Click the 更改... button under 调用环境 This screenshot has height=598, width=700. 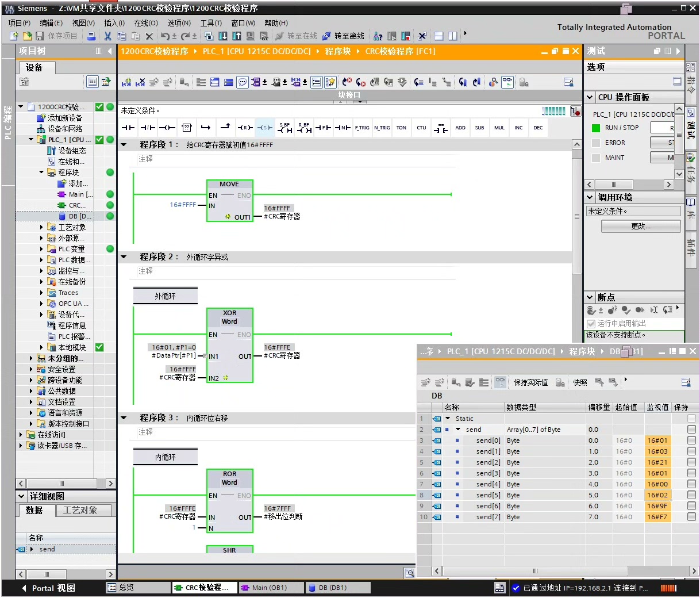click(641, 227)
